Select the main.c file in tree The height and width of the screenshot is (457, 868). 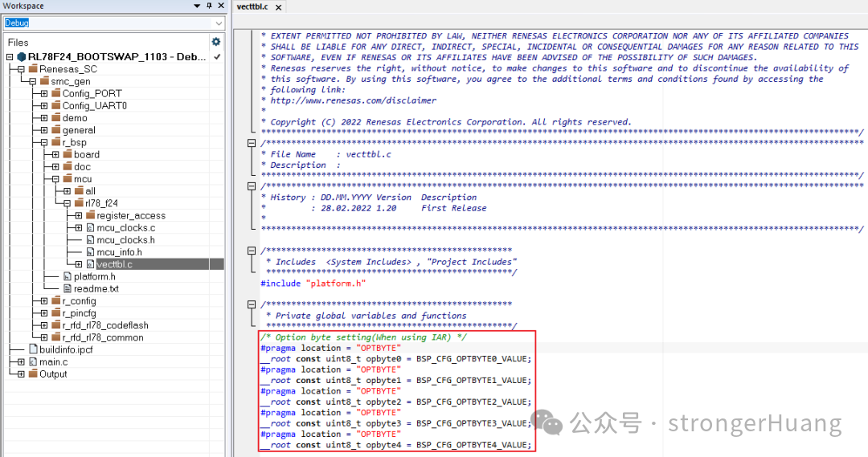(x=53, y=362)
